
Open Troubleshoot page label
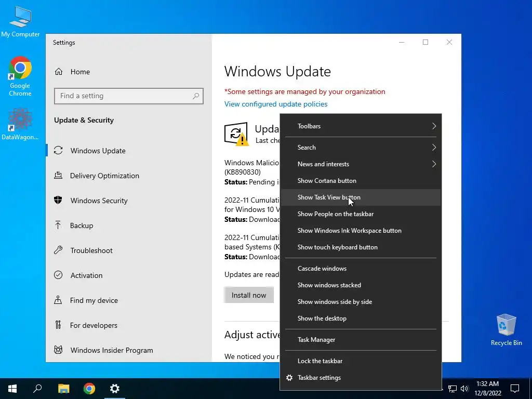pos(91,250)
